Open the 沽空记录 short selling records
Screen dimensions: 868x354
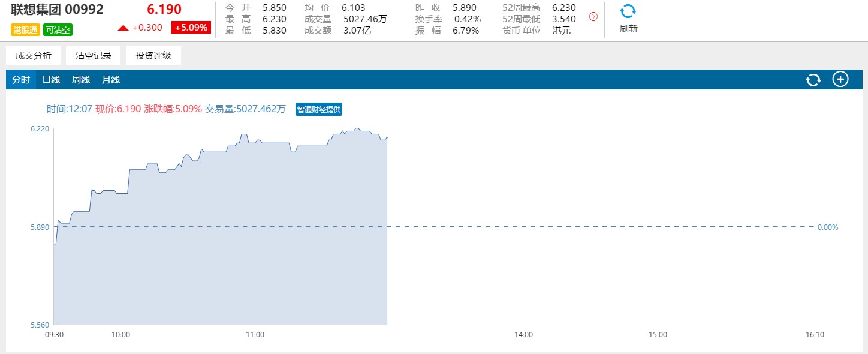pyautogui.click(x=94, y=56)
